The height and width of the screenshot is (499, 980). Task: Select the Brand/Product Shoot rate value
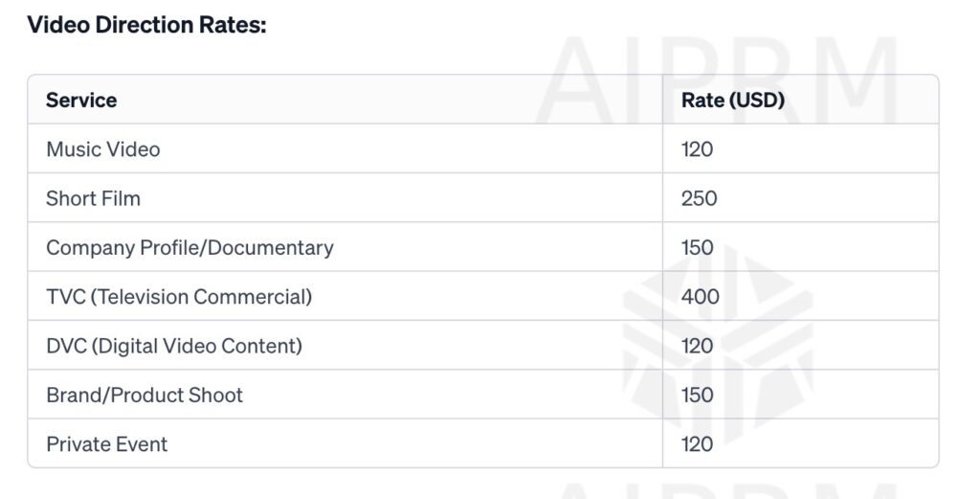(x=697, y=395)
